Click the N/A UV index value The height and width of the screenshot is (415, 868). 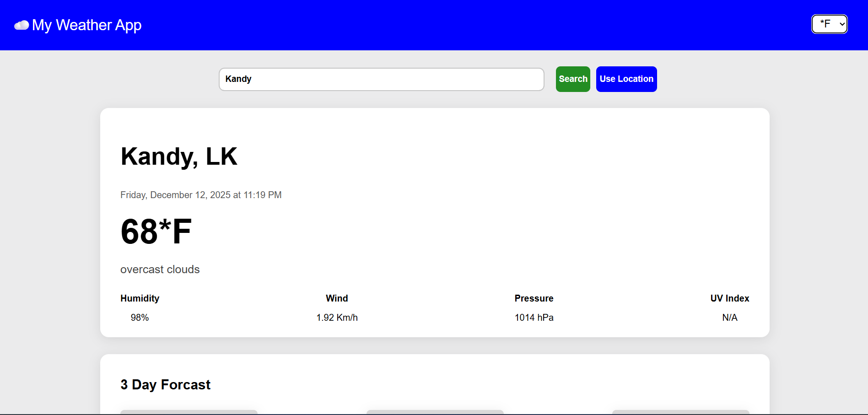coord(729,318)
